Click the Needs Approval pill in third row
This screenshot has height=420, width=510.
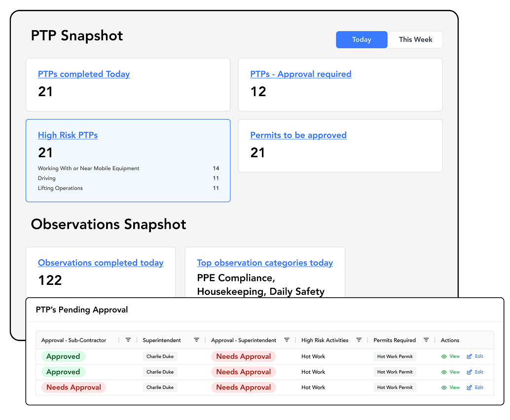click(73, 387)
